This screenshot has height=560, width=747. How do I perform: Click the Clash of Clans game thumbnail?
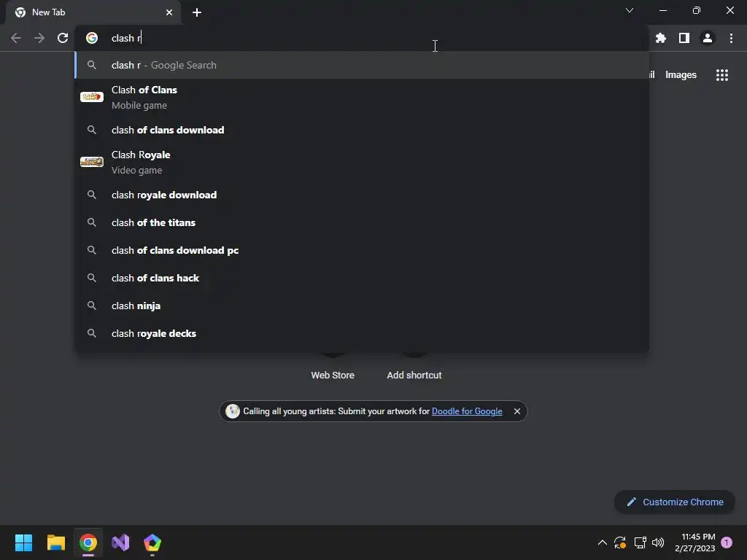pyautogui.click(x=92, y=97)
